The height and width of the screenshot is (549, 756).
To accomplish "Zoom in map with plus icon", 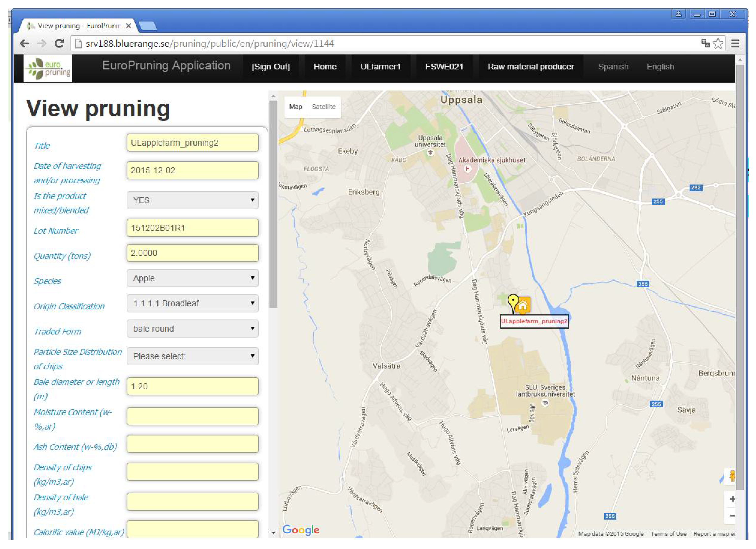I will pos(732,499).
